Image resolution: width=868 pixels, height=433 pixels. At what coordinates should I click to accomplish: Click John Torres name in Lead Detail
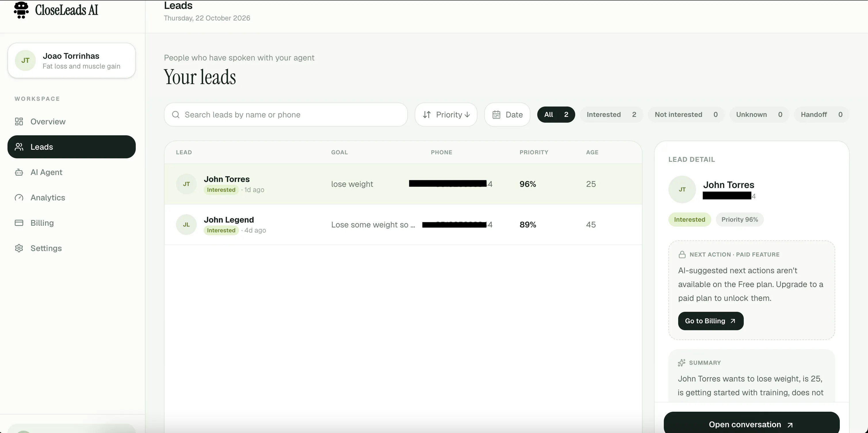pyautogui.click(x=729, y=185)
